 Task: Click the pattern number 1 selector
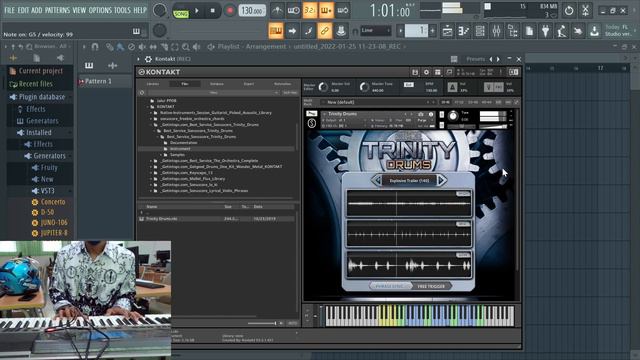click(416, 31)
